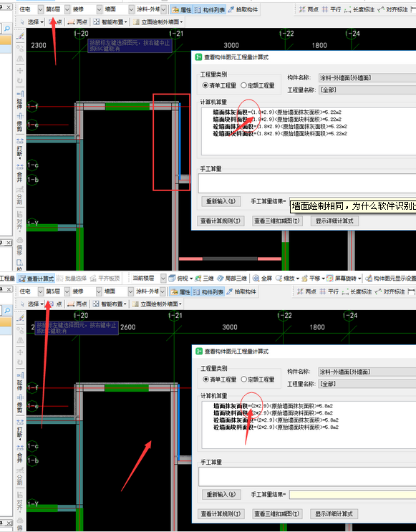
Task: Click 重新输入(R) in the 5.22m2 dialog
Action: pyautogui.click(x=221, y=201)
